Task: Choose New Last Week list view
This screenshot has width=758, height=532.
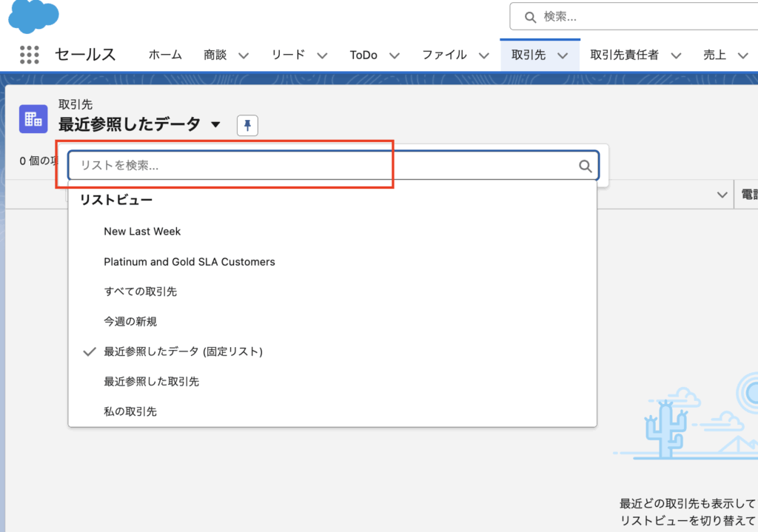Action: [x=142, y=232]
